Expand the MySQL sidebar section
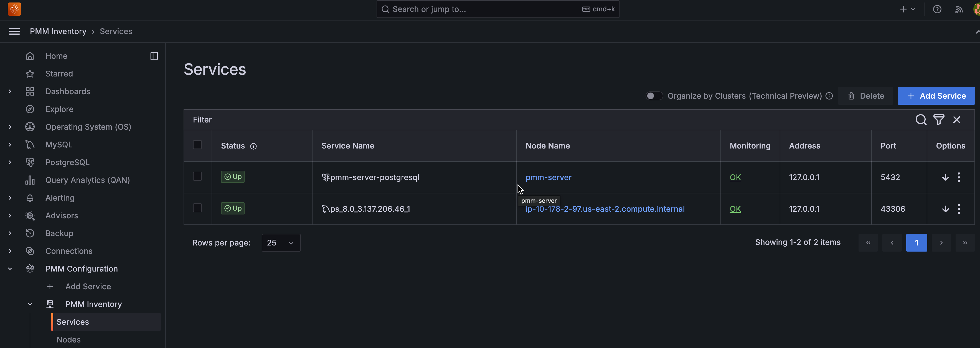 pyautogui.click(x=10, y=145)
